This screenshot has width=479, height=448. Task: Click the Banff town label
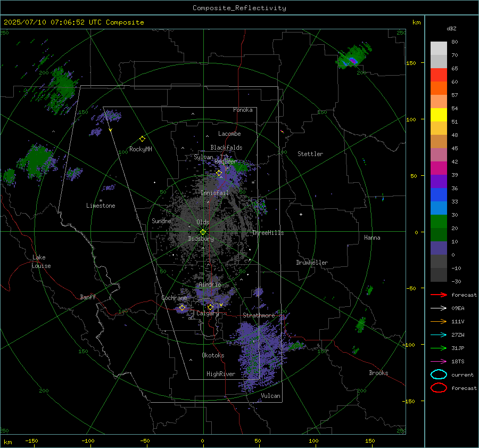click(x=88, y=297)
